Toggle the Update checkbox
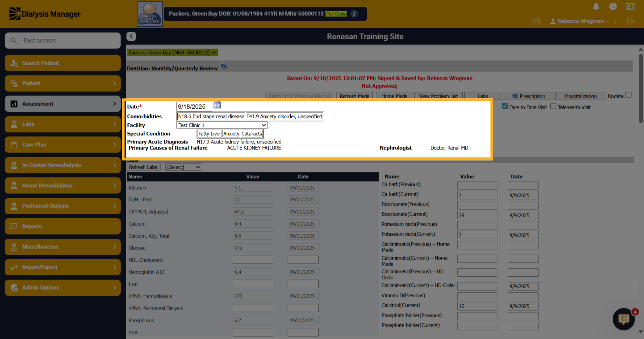Image resolution: width=644 pixels, height=339 pixels. [628, 95]
